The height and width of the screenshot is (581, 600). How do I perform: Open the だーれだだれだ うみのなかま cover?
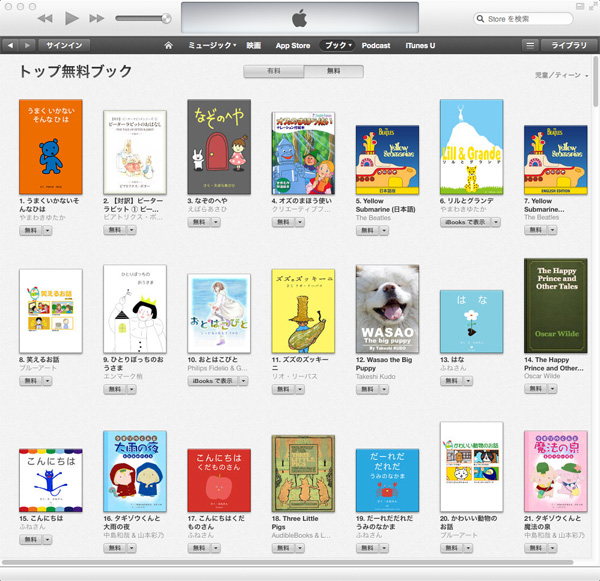pos(387,480)
